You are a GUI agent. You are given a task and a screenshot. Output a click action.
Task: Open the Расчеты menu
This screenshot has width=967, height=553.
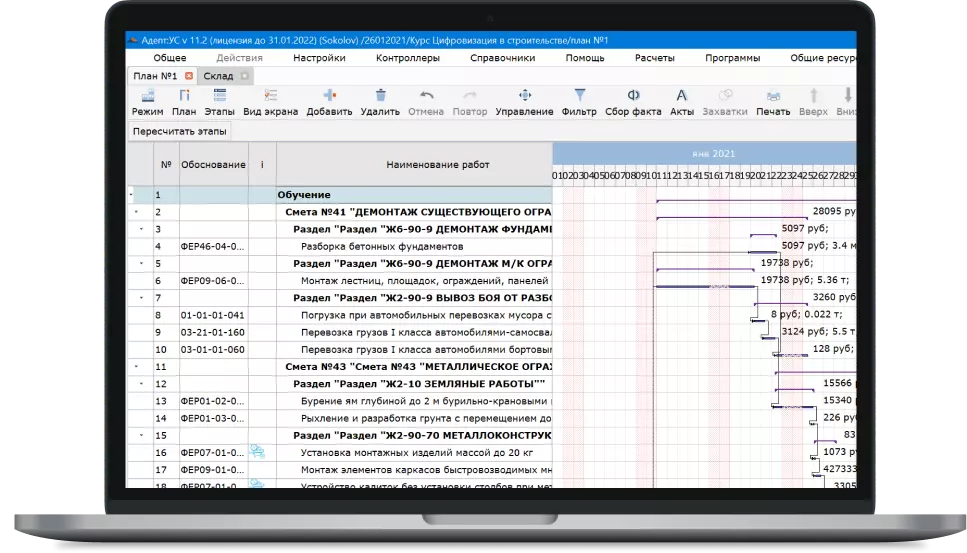click(x=654, y=58)
